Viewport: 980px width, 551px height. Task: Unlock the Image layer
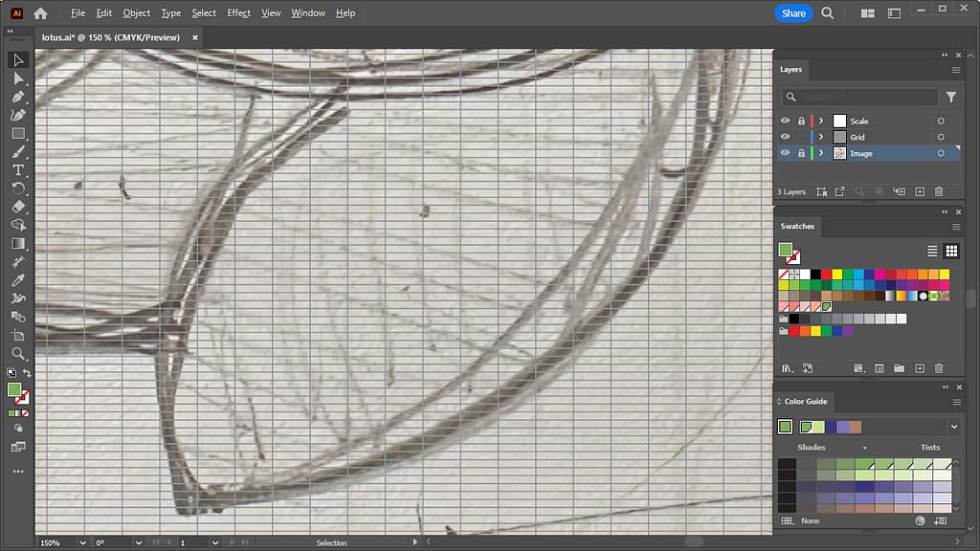pos(802,153)
